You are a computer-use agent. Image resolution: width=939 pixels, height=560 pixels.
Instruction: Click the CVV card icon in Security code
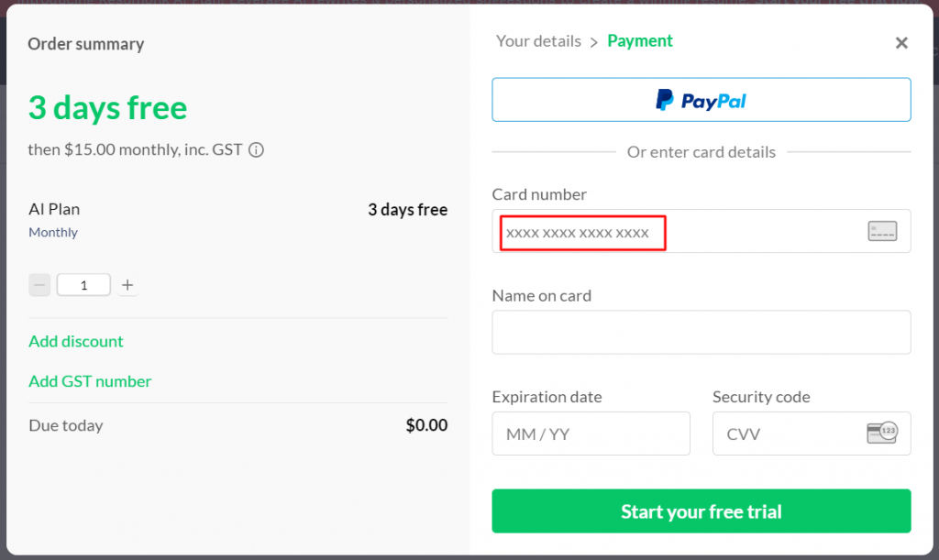point(882,433)
